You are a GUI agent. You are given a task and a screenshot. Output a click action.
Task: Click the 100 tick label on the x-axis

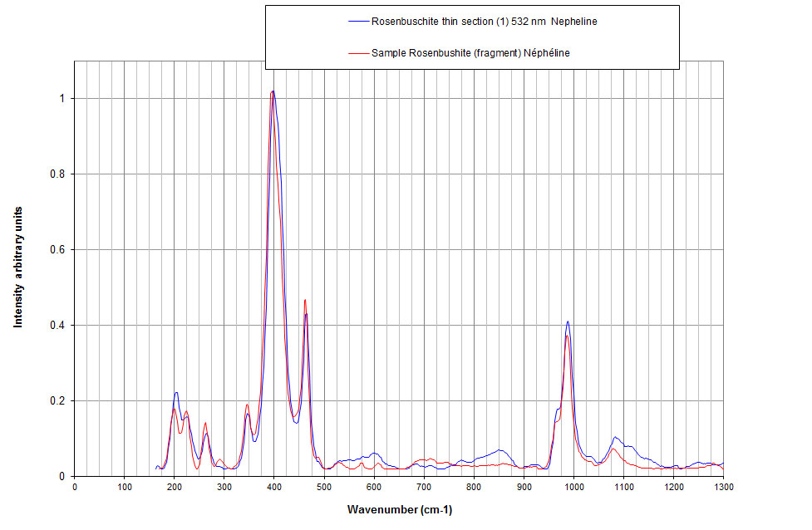pyautogui.click(x=124, y=488)
